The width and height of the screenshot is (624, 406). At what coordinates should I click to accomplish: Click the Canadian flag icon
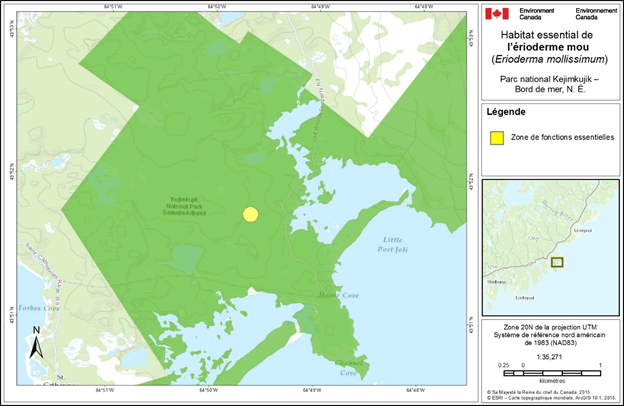[496, 13]
